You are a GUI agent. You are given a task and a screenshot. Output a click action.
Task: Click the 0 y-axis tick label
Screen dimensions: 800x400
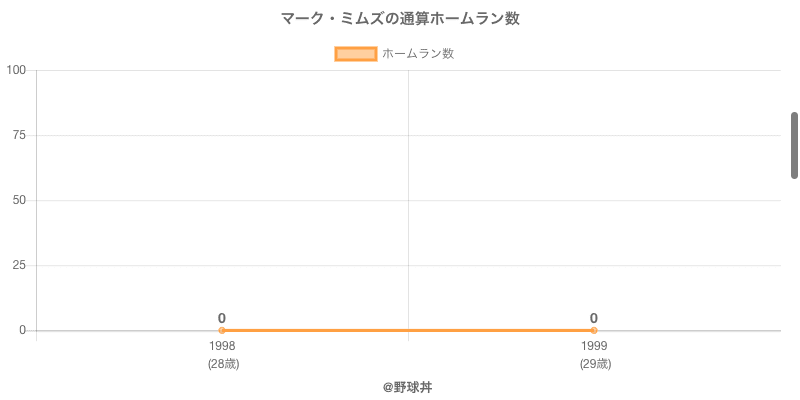click(x=22, y=330)
